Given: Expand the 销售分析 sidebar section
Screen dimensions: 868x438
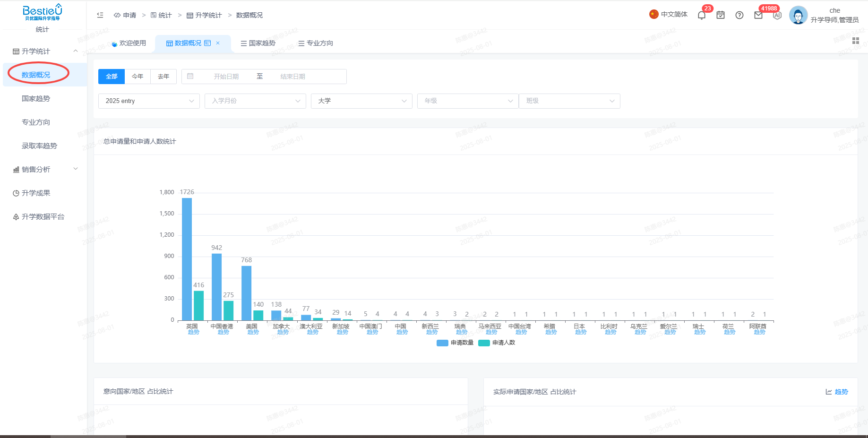Looking at the screenshot, I should click(45, 169).
